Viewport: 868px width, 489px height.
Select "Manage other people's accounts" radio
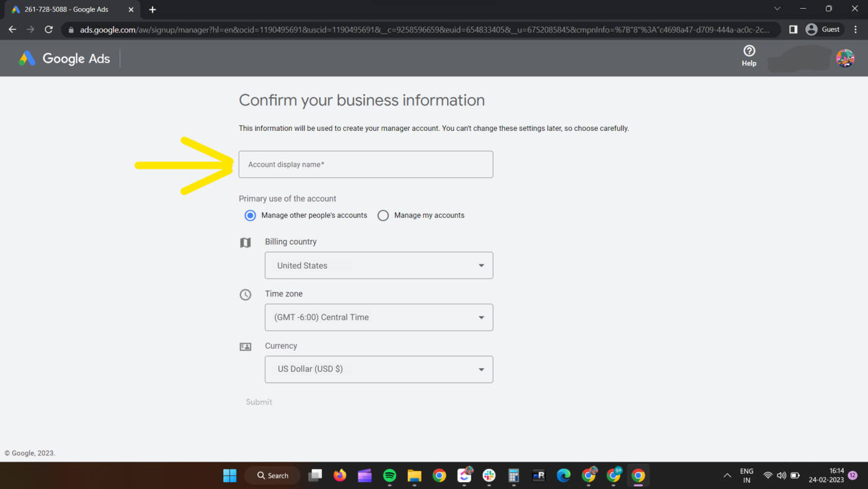pos(250,215)
